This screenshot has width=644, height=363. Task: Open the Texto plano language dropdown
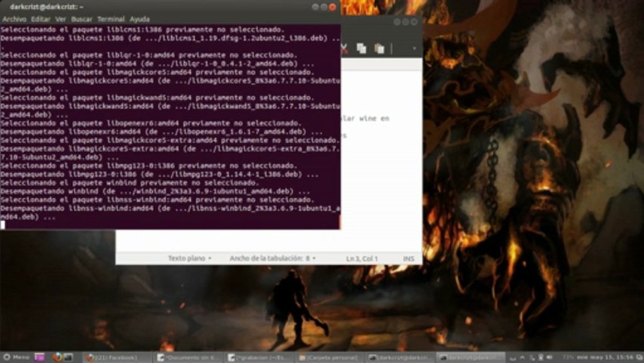(190, 258)
